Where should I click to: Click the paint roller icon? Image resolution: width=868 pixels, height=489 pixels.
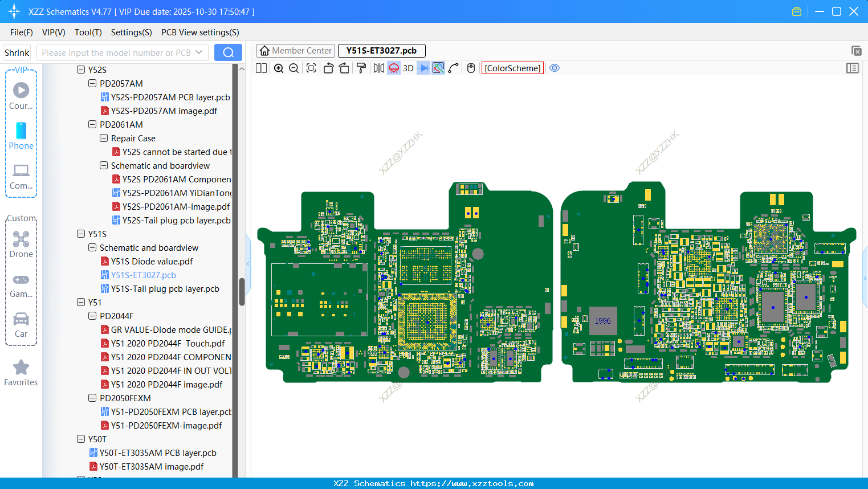361,68
